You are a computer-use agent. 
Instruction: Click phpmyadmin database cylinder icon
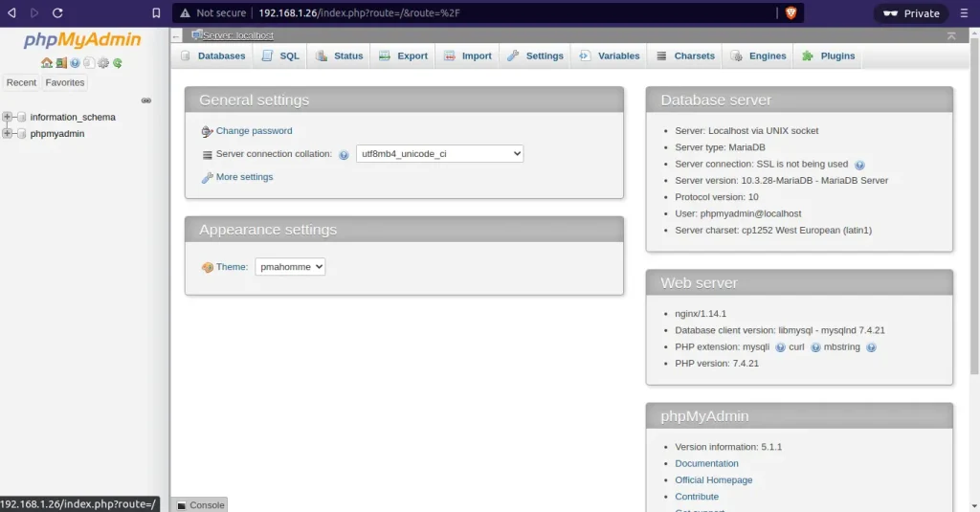coord(21,133)
